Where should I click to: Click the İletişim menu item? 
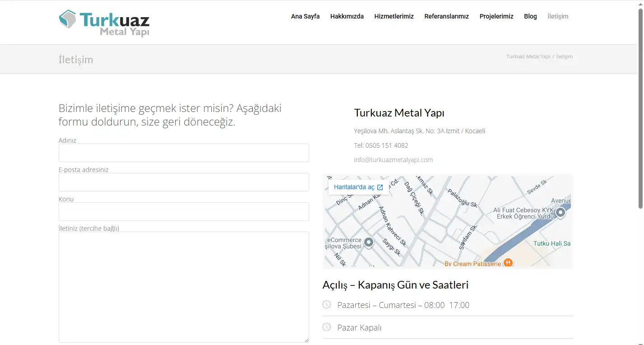point(558,16)
